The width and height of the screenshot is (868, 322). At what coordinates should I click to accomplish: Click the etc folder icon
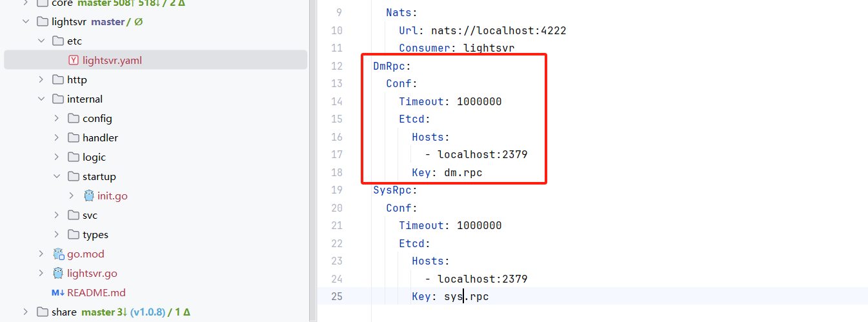(x=58, y=41)
